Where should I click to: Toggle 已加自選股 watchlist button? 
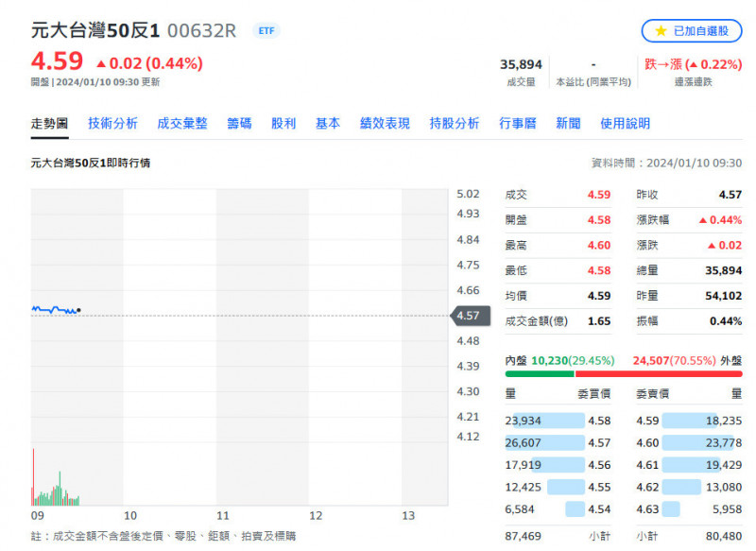tap(692, 31)
